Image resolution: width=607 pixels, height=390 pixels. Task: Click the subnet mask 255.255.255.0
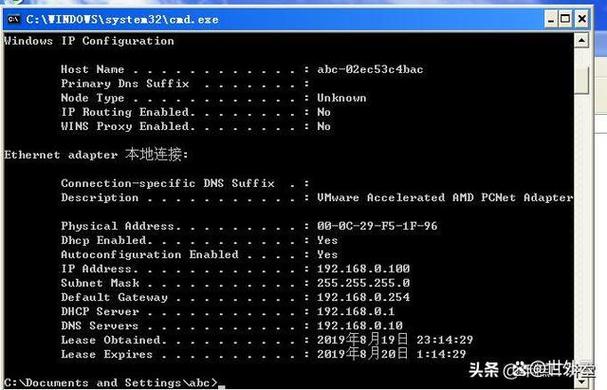(x=364, y=283)
